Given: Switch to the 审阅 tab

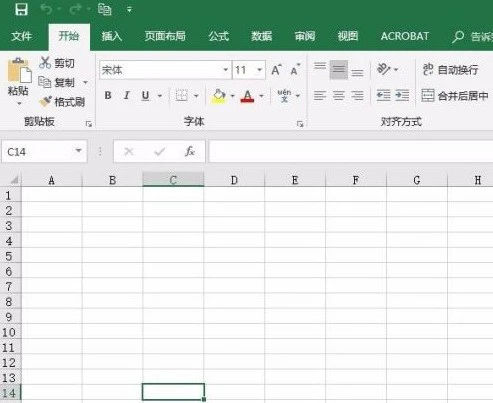Looking at the screenshot, I should click(x=305, y=36).
